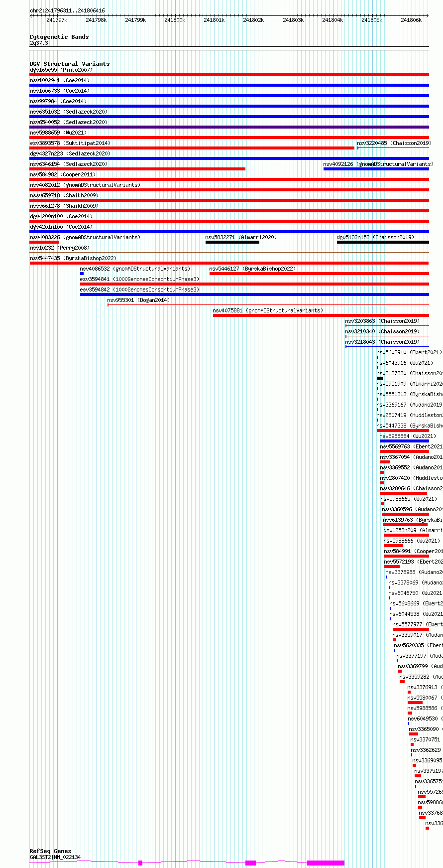Open nsv584982 (Cooper2011) variant label
Image resolution: width=443 pixels, height=868 pixels.
pos(63,175)
